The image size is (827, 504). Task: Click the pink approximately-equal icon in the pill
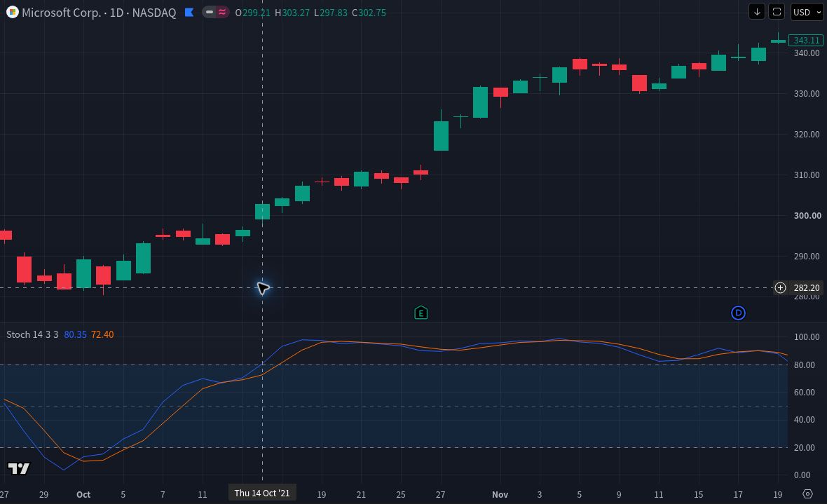[223, 12]
